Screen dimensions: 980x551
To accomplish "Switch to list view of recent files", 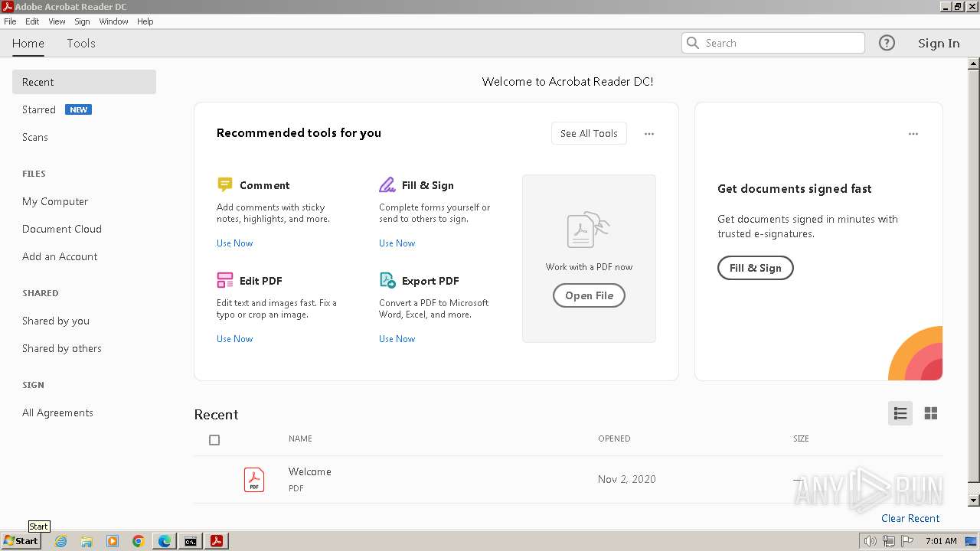I will pyautogui.click(x=900, y=413).
